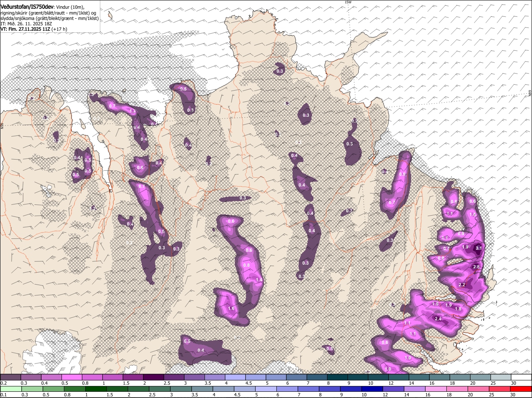Click the 2.4 precipitation value label

438,319
